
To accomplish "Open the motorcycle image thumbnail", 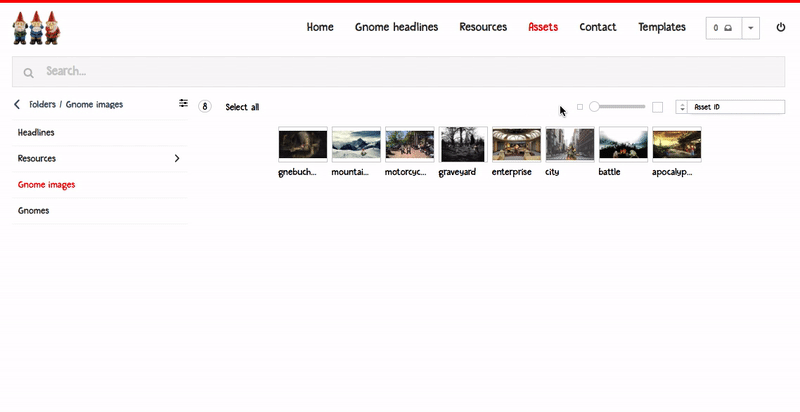I will click(410, 144).
